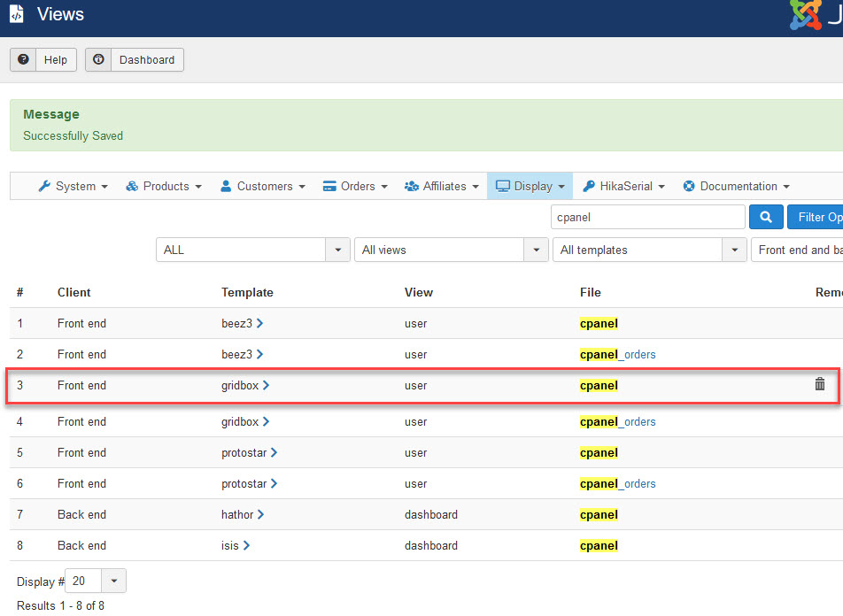Open the Products menu

(164, 187)
